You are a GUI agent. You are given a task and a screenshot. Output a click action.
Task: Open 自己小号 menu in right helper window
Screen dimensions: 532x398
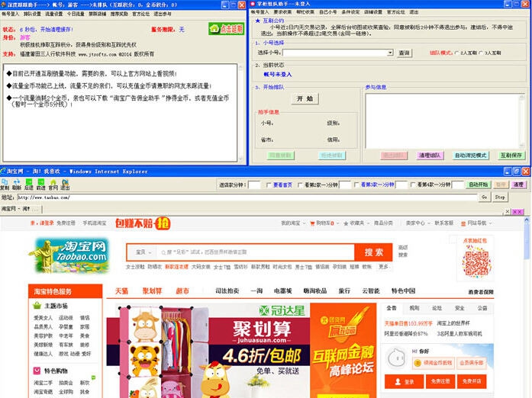tap(327, 12)
